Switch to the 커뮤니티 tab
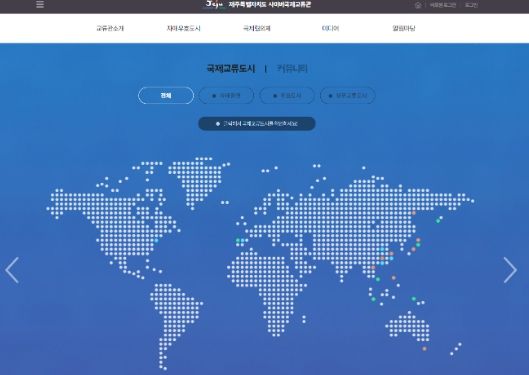This screenshot has height=375, width=529. 292,69
